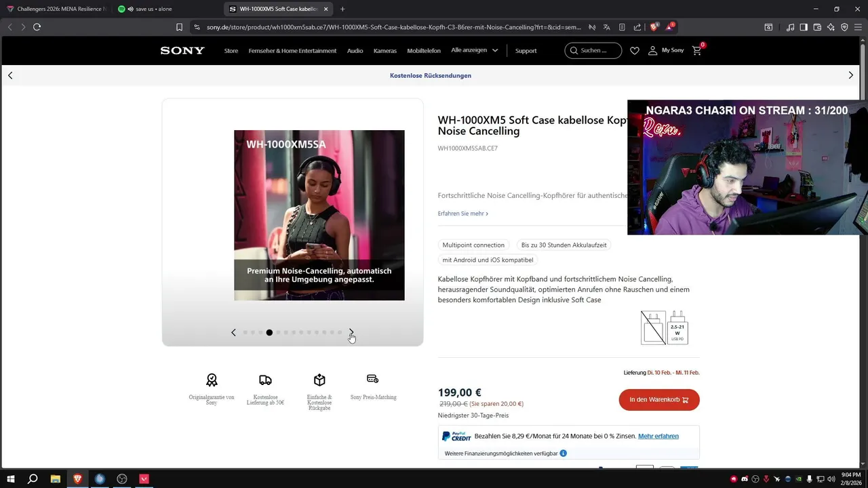
Task: Open the Brave Shields lion icon
Action: [x=654, y=27]
